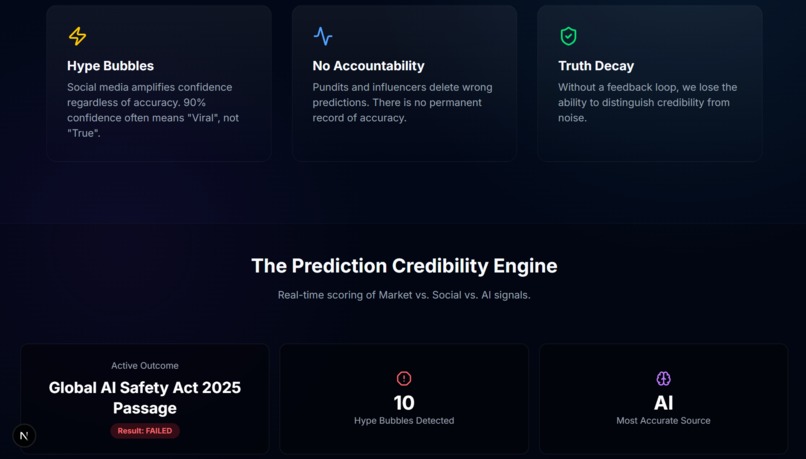The height and width of the screenshot is (459, 806).
Task: Click the number 10 hype bubbles stat
Action: click(x=404, y=402)
